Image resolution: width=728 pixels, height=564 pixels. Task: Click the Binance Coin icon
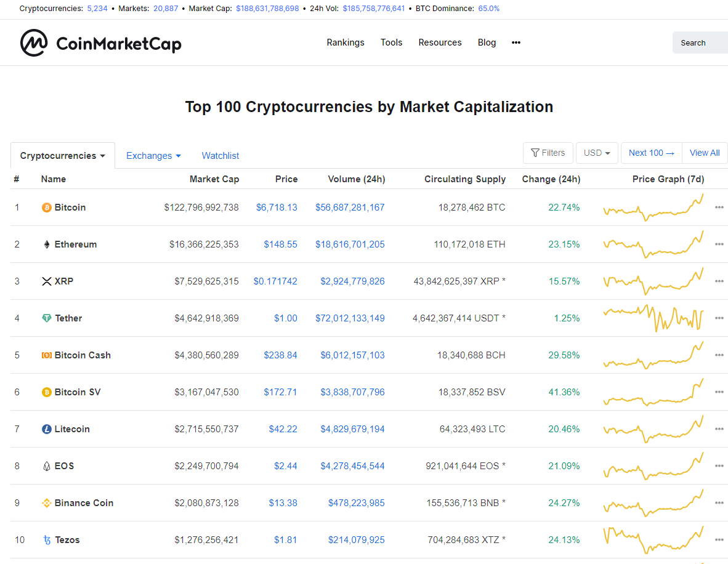(46, 502)
